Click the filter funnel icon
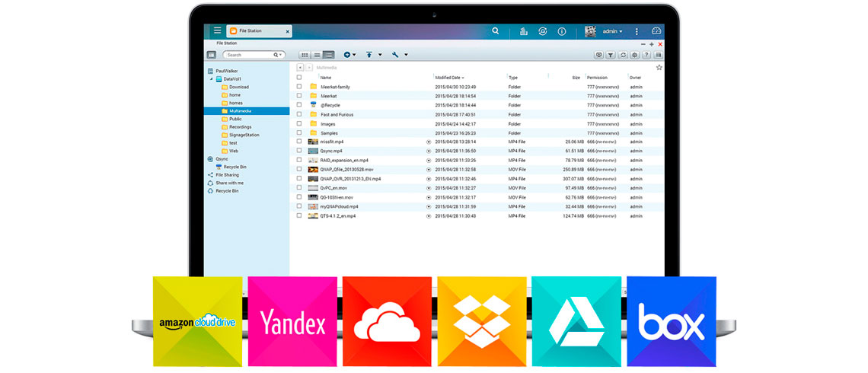 [611, 55]
